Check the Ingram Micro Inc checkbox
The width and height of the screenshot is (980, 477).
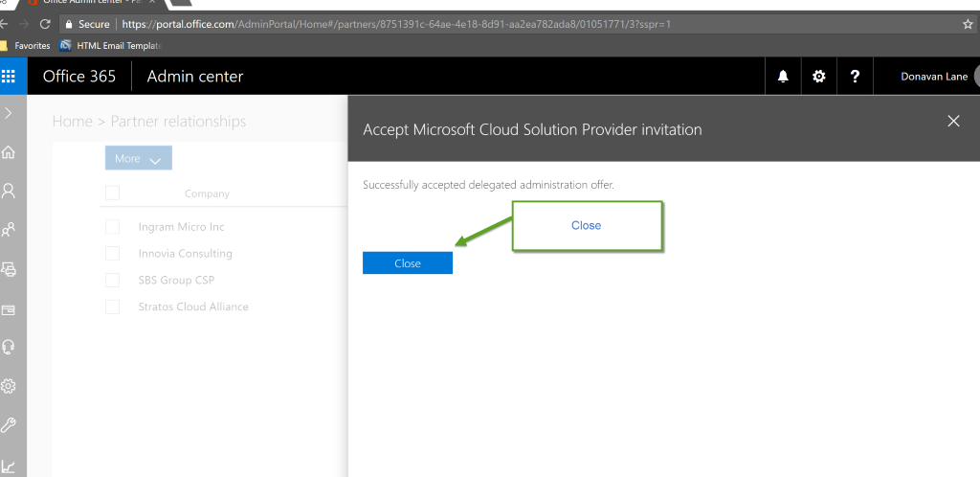coord(113,226)
